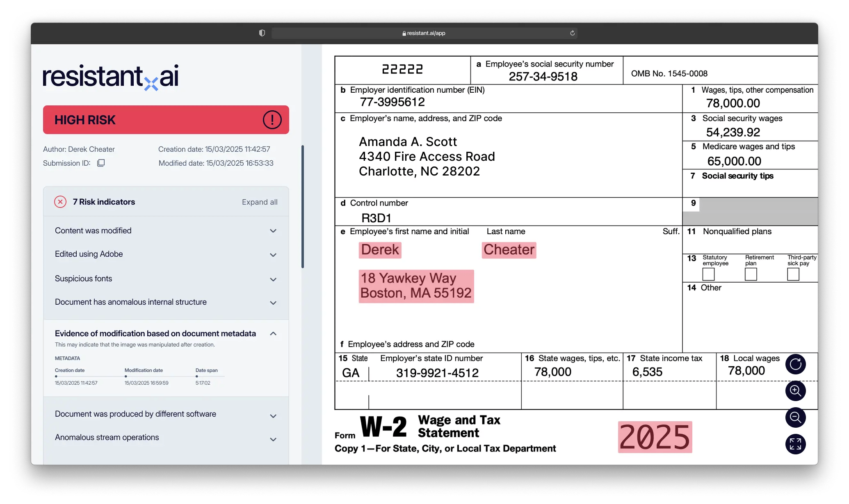The image size is (849, 504).
Task: Click the highlighted address 18 Yawkey Way
Action: point(416,286)
